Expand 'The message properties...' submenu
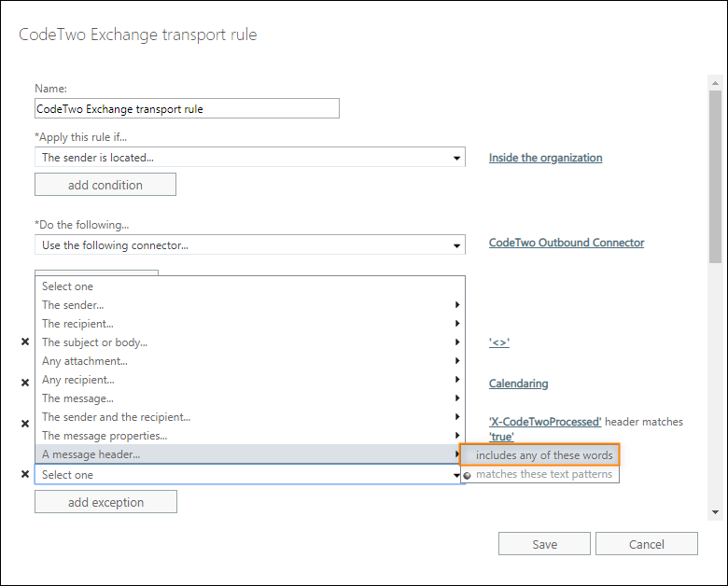 coord(250,435)
